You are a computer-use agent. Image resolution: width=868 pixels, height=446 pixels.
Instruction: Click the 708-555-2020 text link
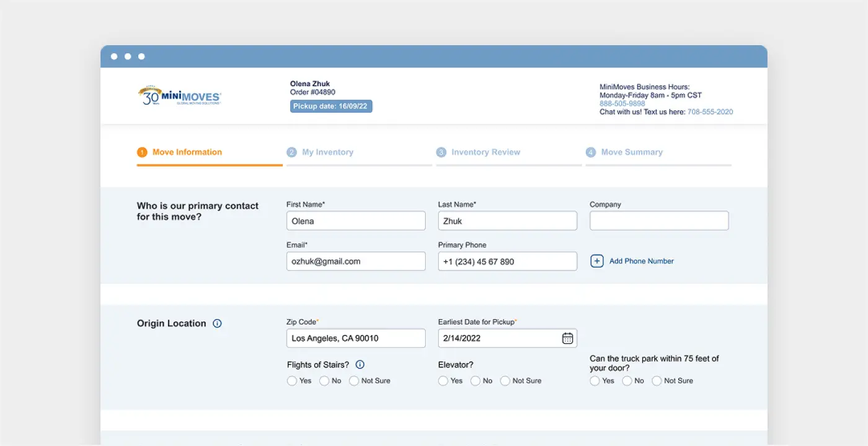click(710, 112)
